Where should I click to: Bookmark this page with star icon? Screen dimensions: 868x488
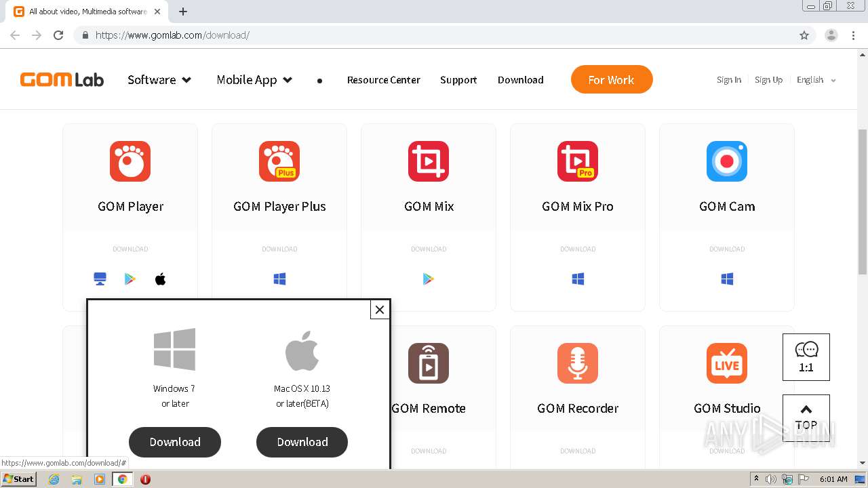804,35
